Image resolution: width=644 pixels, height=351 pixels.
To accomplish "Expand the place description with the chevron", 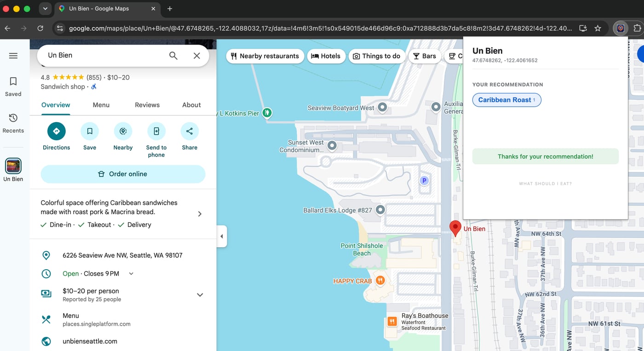I will point(200,214).
